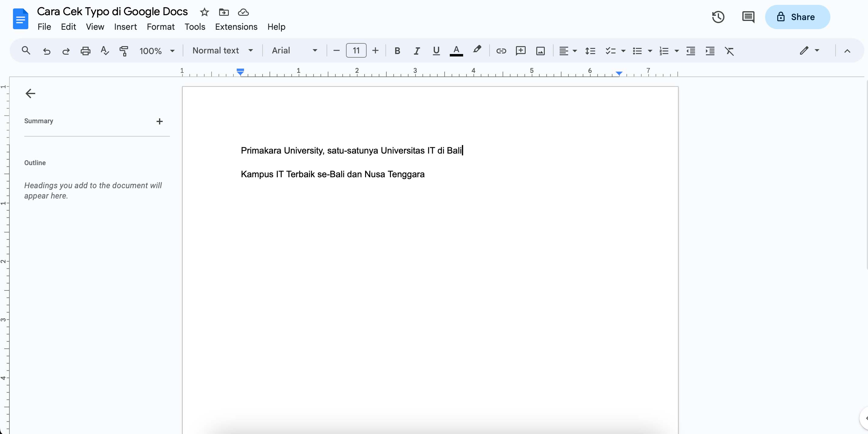Open the zoom 100% dropdown
The width and height of the screenshot is (868, 434).
(157, 51)
